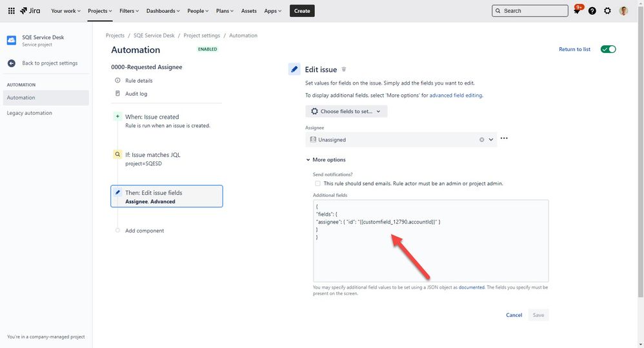The image size is (644, 348).
Task: Select the If: Issue matches JQL condition
Action: pyautogui.click(x=166, y=159)
